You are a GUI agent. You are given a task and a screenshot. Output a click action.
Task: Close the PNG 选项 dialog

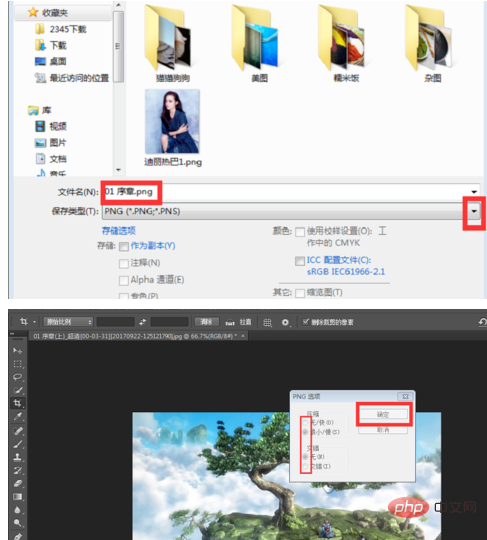pos(405,397)
